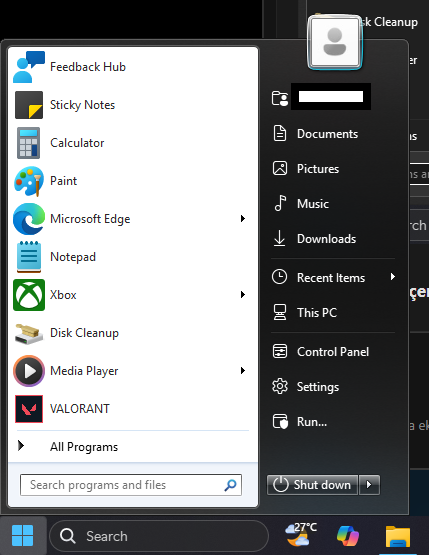The image size is (429, 555).
Task: Click the Notepad text label
Action: (73, 257)
